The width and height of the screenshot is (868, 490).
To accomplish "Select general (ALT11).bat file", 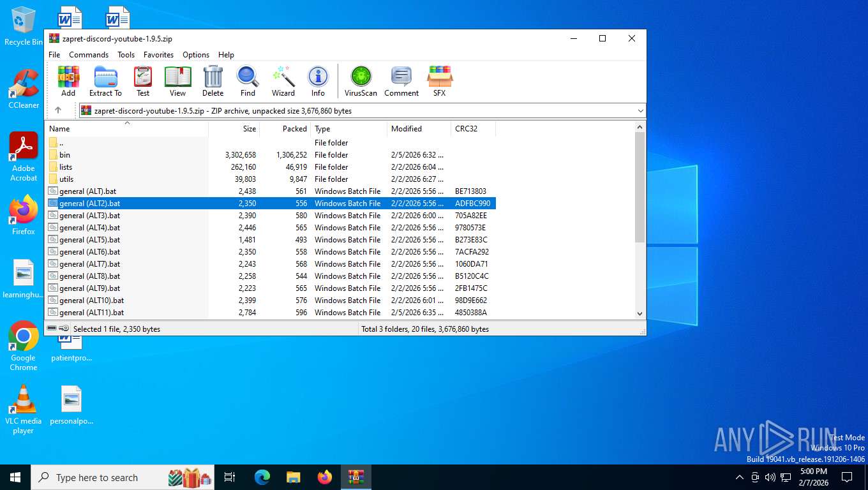I will pos(270,313).
